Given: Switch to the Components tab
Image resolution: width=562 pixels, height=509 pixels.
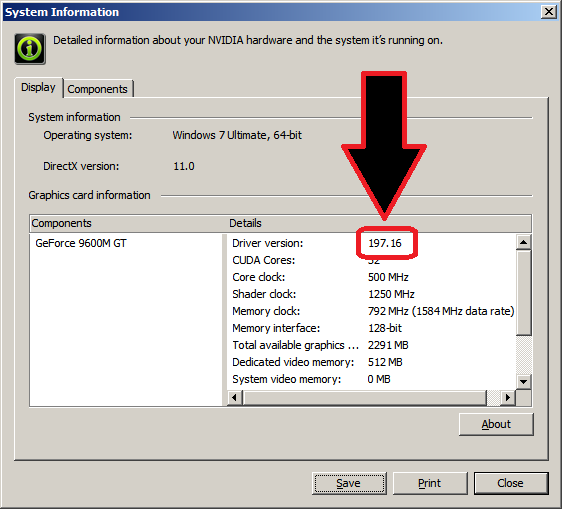Looking at the screenshot, I should pos(97,89).
